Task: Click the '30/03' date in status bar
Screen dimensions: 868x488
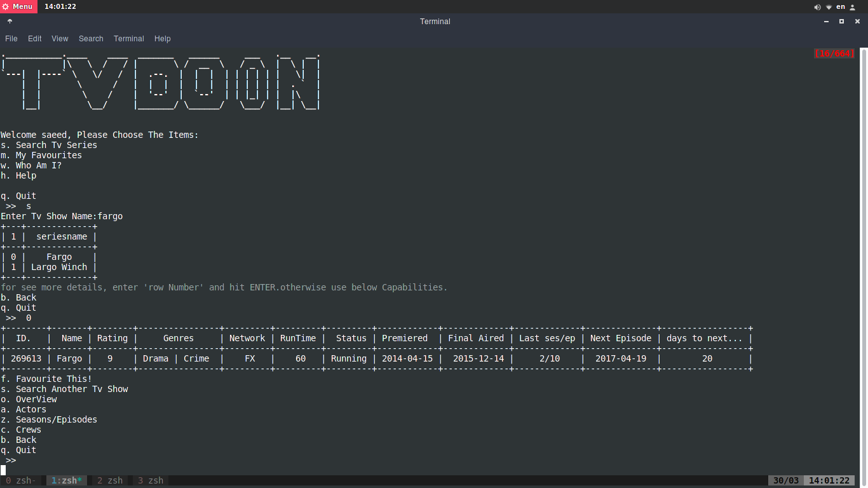Action: point(785,481)
